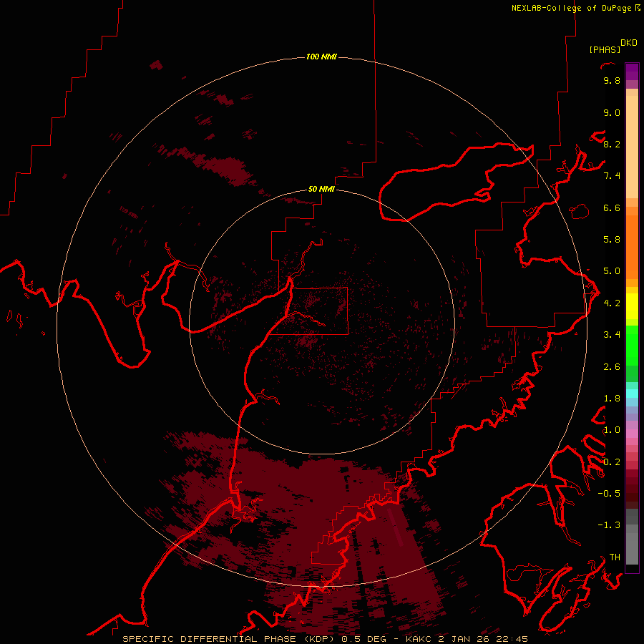Click the 4.2 legend value
Viewport: 644px width, 644px height.
click(x=612, y=303)
